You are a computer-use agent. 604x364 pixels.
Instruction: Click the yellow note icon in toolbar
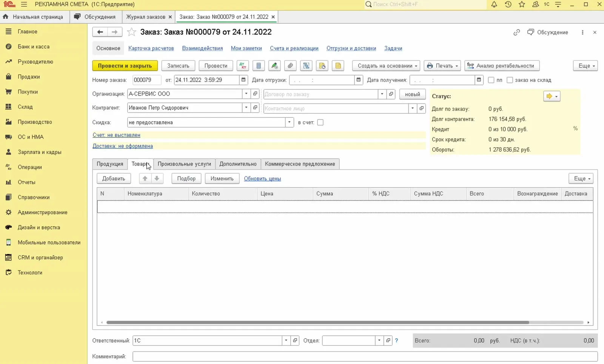(338, 66)
